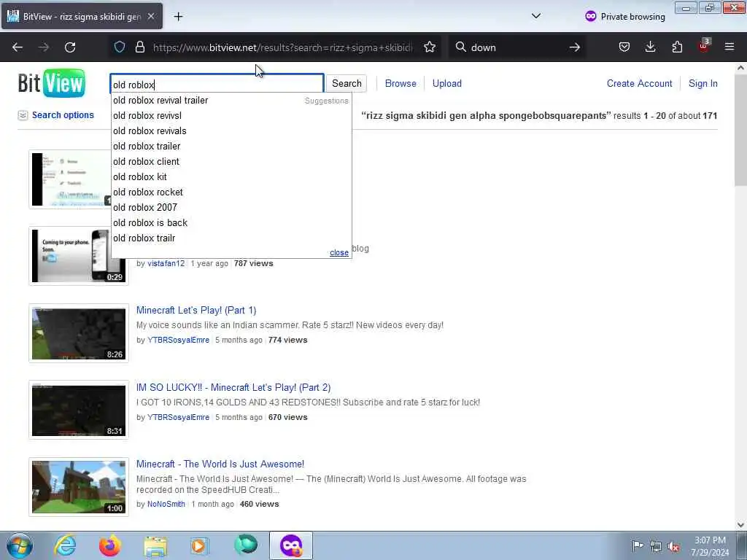Open the 1:00 Minecraft house thumbnail
Screen dimensions: 747x560
tap(79, 487)
